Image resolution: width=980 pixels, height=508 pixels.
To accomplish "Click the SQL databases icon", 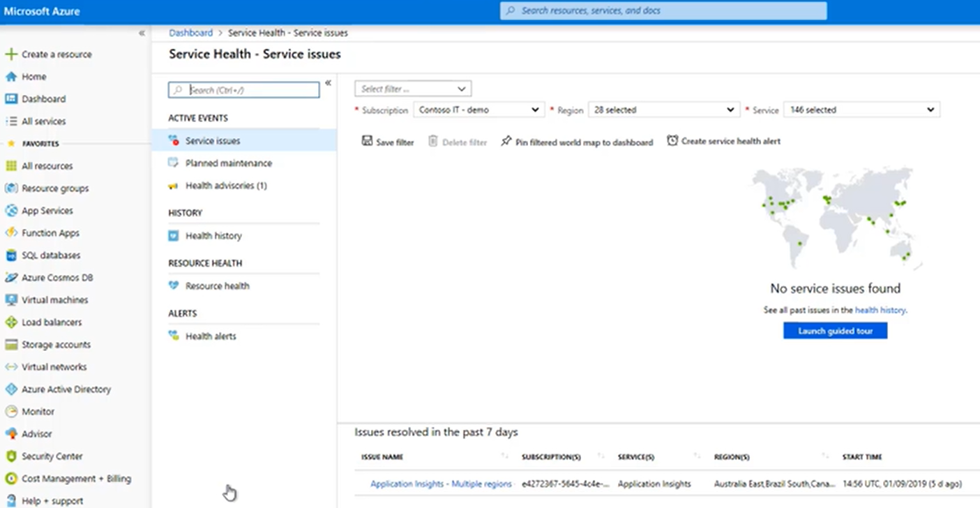I will tap(10, 255).
